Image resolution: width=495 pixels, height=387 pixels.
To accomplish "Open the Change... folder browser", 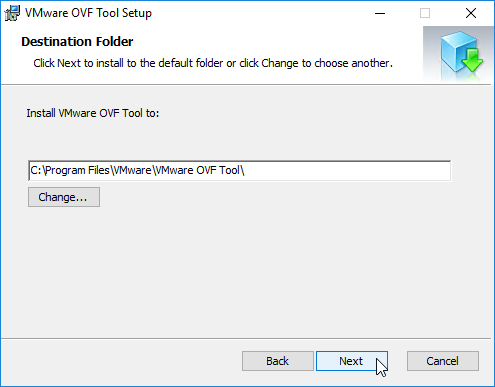I will (64, 197).
